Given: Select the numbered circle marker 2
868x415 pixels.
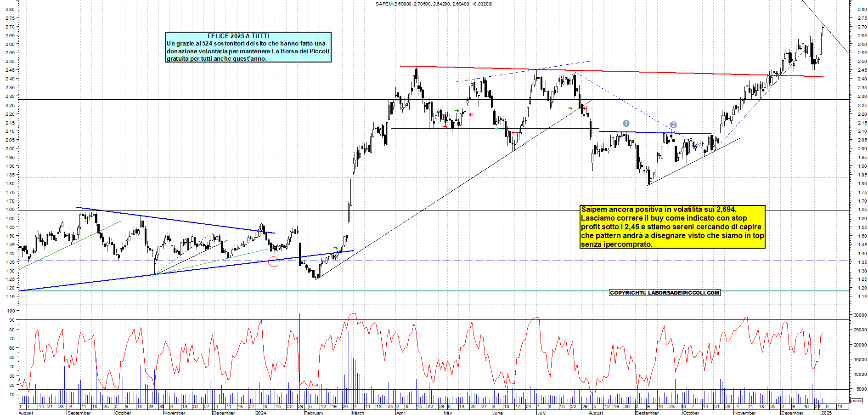Looking at the screenshot, I should coord(673,125).
